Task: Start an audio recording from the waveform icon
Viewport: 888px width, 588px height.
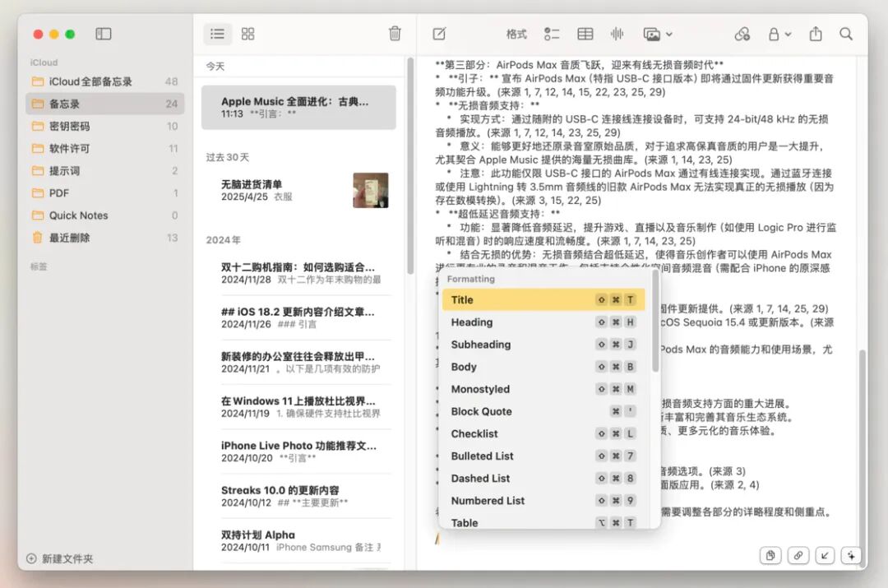Action: 617,35
